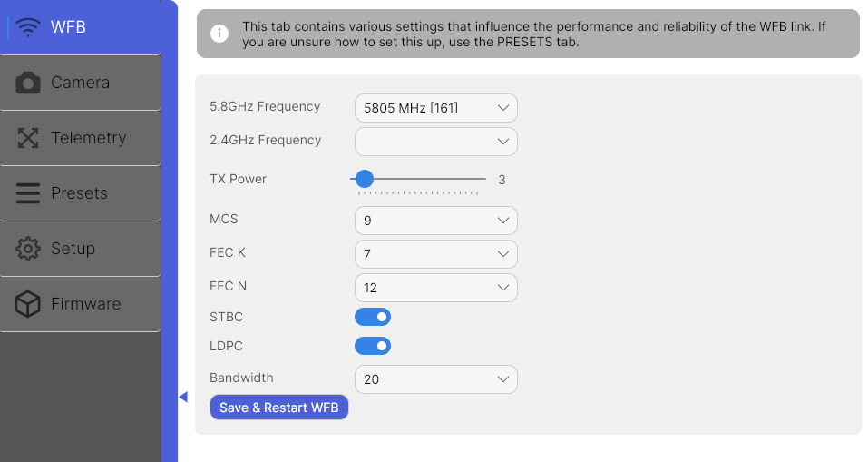Open the FEC N dropdown showing 12

pos(435,288)
